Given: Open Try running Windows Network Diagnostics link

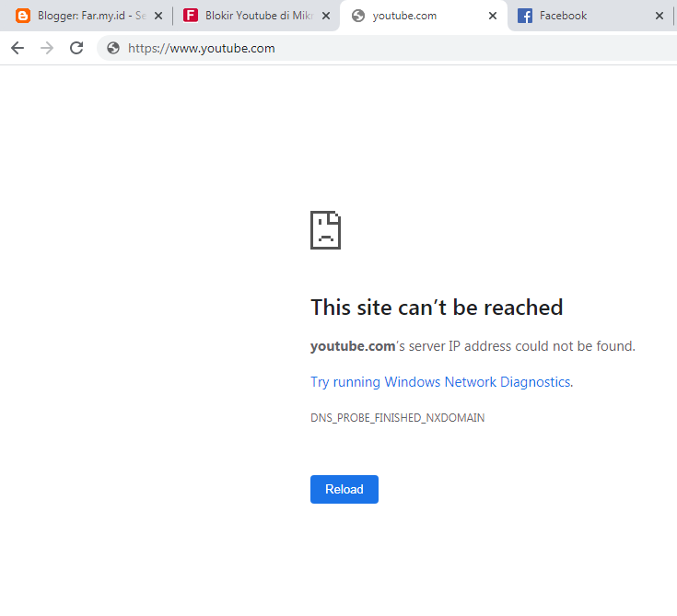Looking at the screenshot, I should [442, 382].
